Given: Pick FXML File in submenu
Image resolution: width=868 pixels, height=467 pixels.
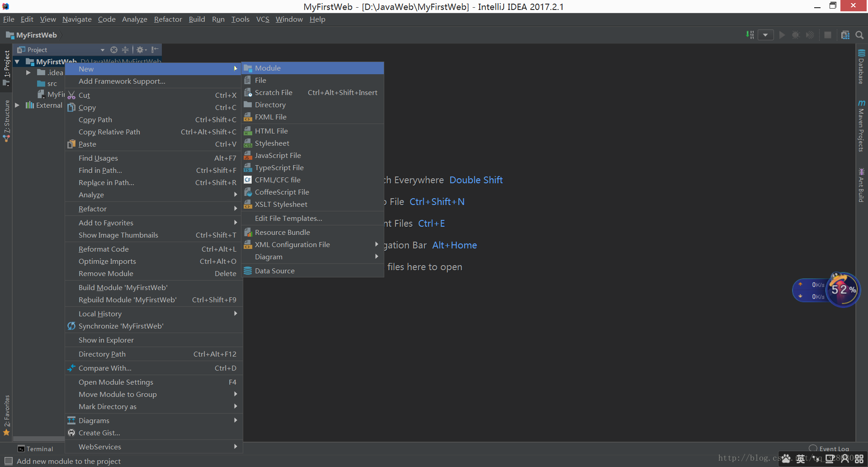Looking at the screenshot, I should click(313, 117).
